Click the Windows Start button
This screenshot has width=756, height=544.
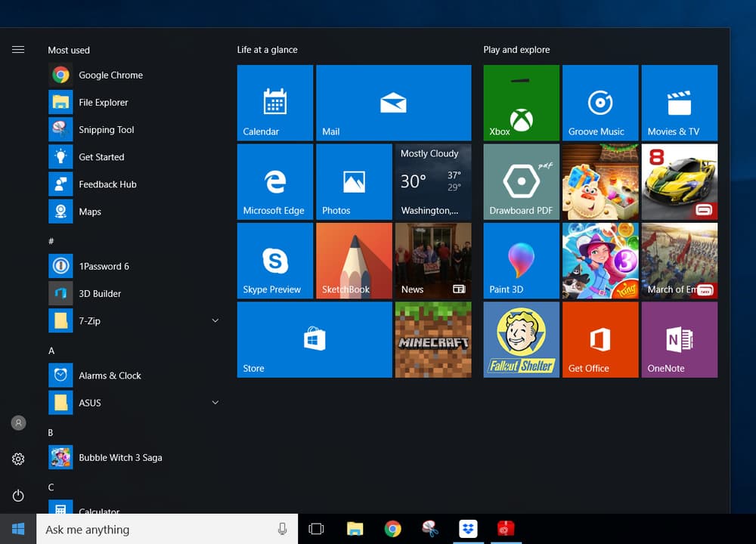tap(18, 529)
